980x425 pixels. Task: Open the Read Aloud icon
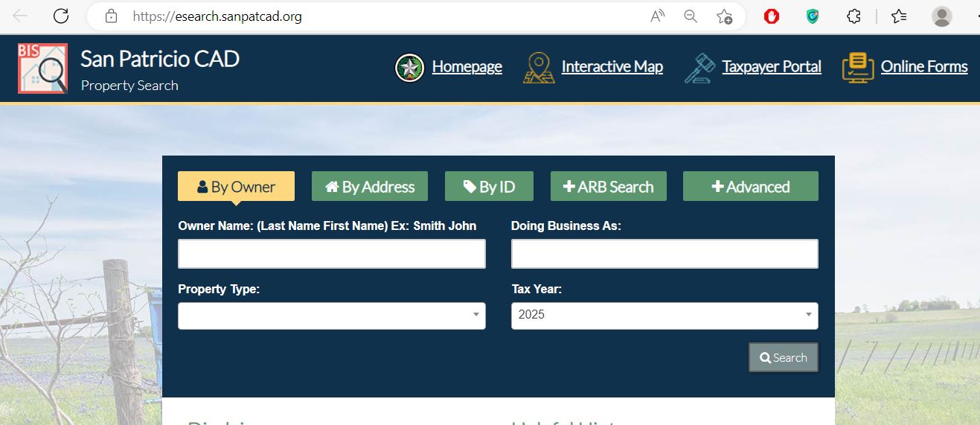click(x=658, y=16)
